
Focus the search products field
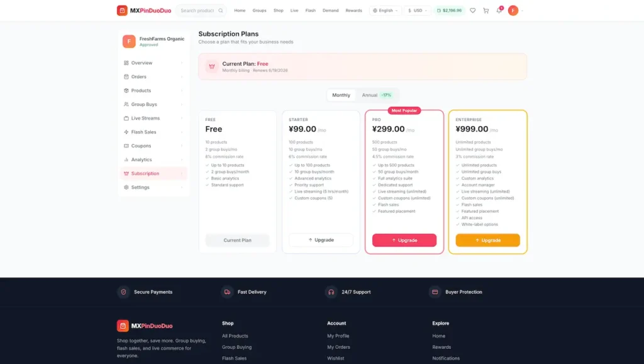click(198, 10)
